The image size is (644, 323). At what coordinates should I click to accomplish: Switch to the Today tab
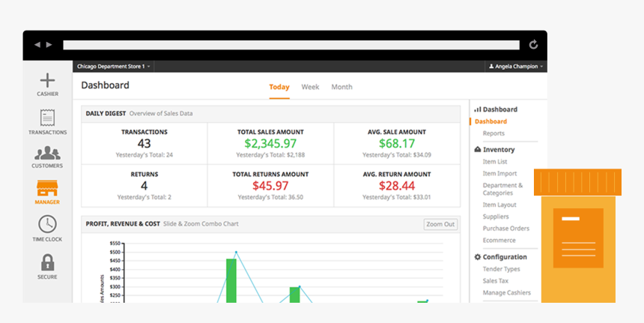(x=279, y=87)
